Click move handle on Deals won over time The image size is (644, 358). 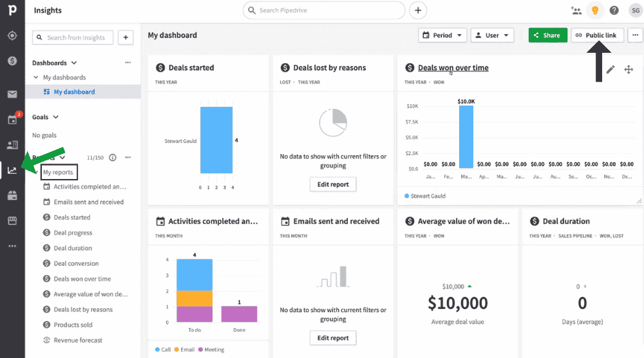pos(629,70)
